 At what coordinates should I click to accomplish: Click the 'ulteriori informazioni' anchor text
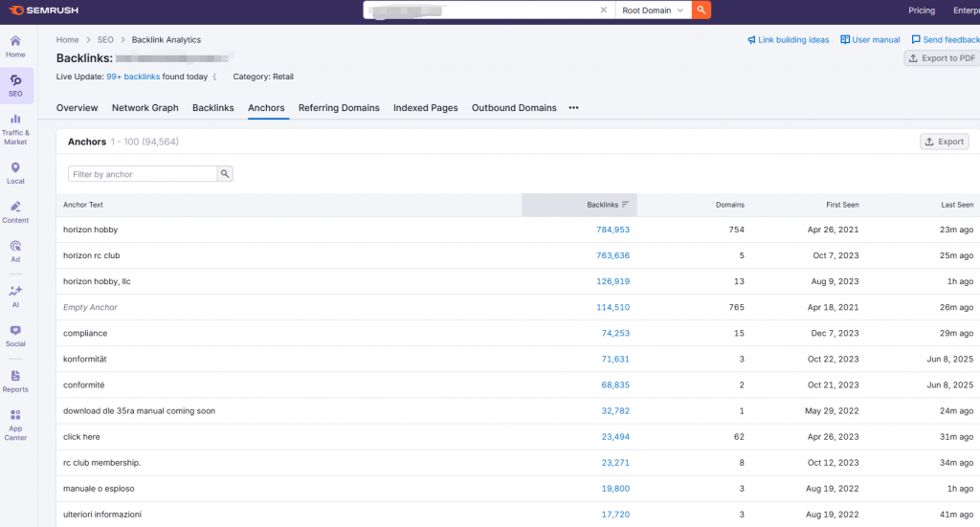102,515
